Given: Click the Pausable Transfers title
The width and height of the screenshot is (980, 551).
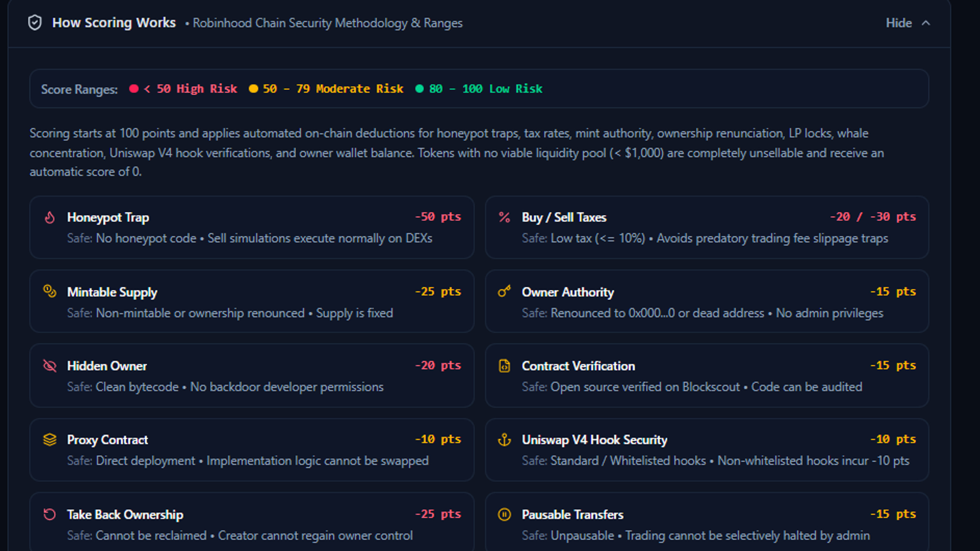Looking at the screenshot, I should pos(573,515).
